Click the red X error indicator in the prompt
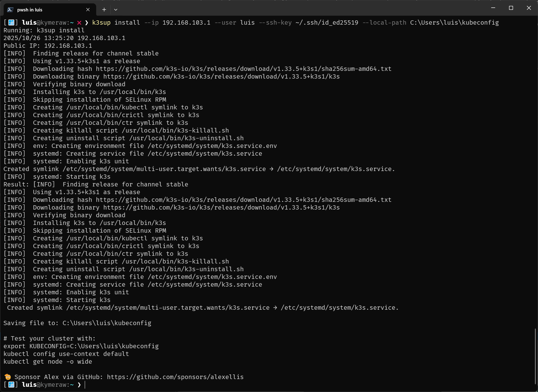Viewport: 538px width, 392px height. (79, 22)
